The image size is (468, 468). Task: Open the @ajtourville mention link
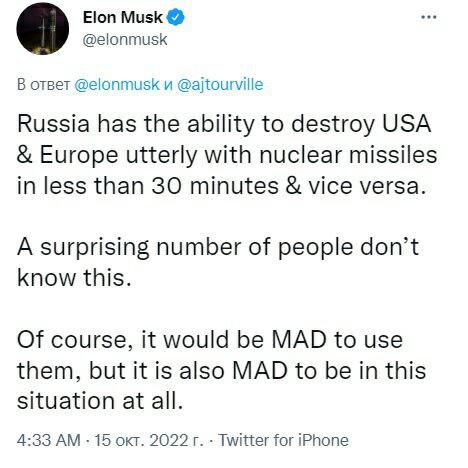tap(220, 84)
